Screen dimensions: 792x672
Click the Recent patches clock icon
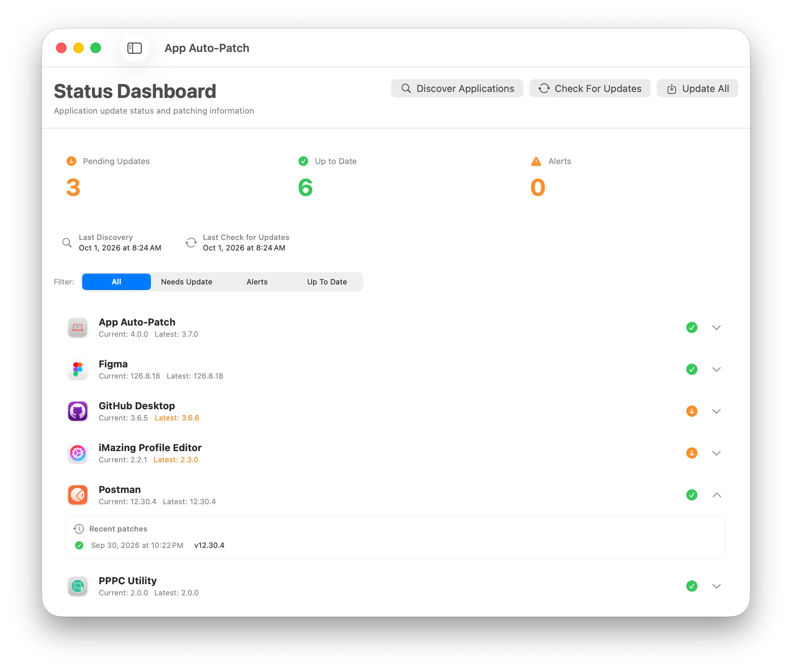[x=79, y=529]
